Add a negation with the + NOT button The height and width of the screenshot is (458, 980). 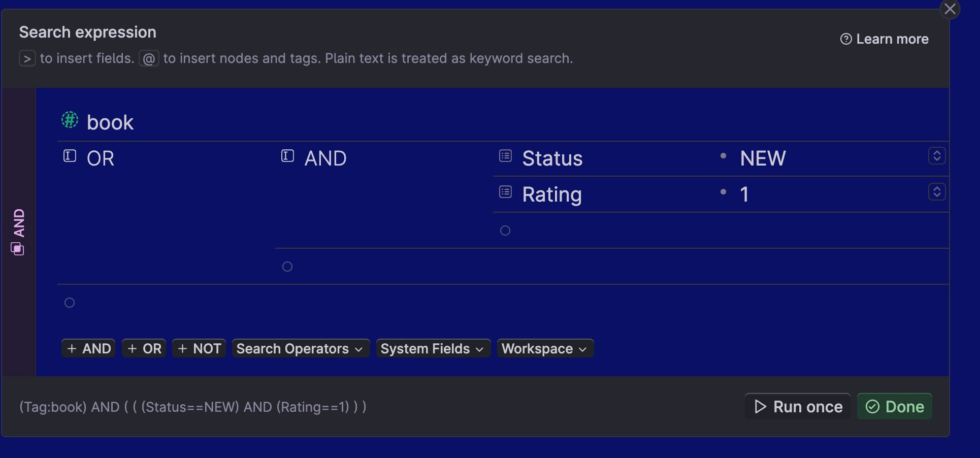(199, 348)
